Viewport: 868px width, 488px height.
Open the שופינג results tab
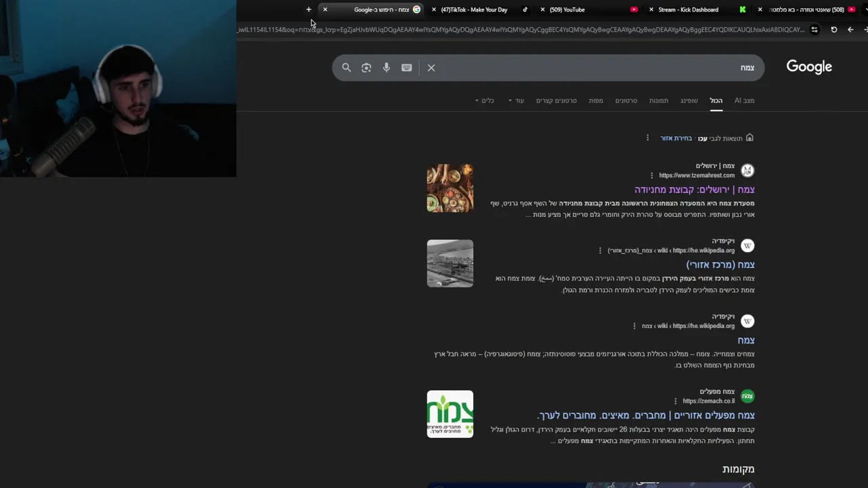click(x=689, y=100)
